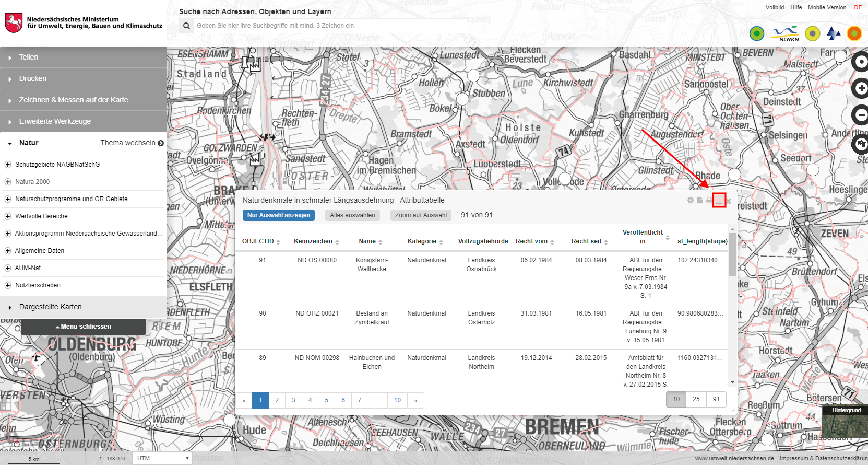868x465 pixels.
Task: Open the Erweiterte Werkzeuge section
Action: [x=83, y=121]
